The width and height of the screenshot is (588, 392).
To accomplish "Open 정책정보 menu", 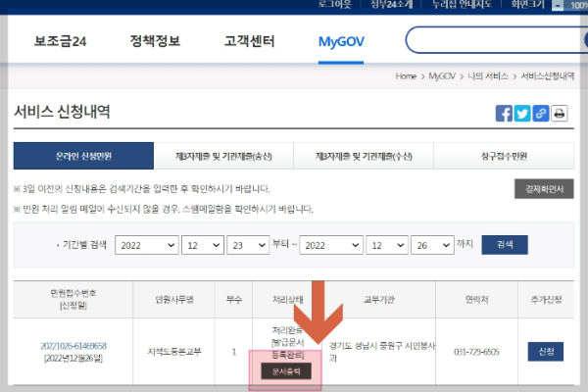I will click(155, 41).
